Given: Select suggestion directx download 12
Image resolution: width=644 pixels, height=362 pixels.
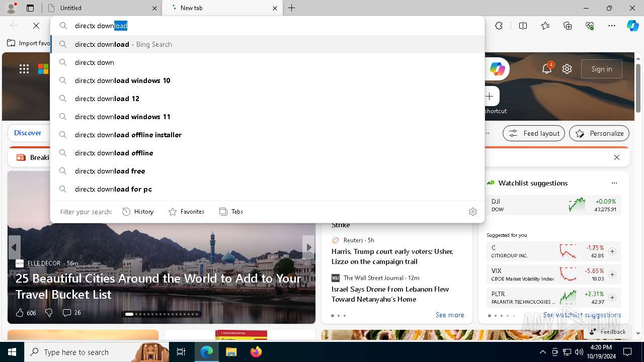Looking at the screenshot, I should pos(267,99).
